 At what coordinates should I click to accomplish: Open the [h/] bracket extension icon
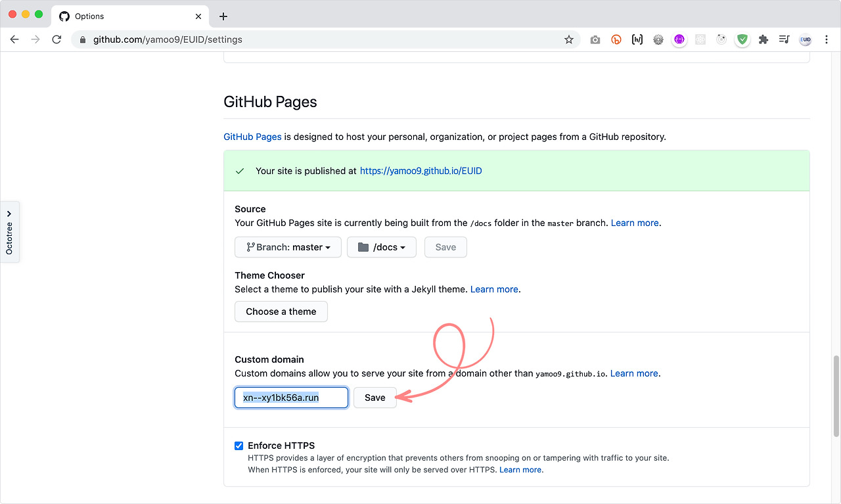pyautogui.click(x=637, y=39)
